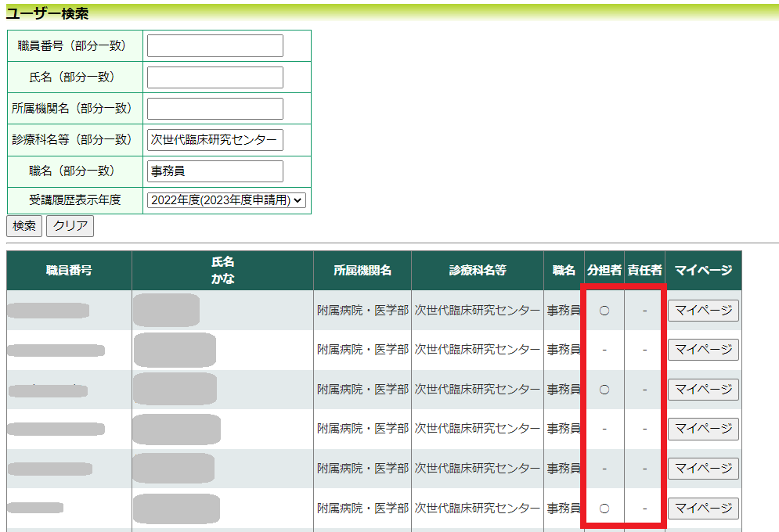Click the 診療科名等 column header
This screenshot has width=779, height=532.
[x=478, y=270]
